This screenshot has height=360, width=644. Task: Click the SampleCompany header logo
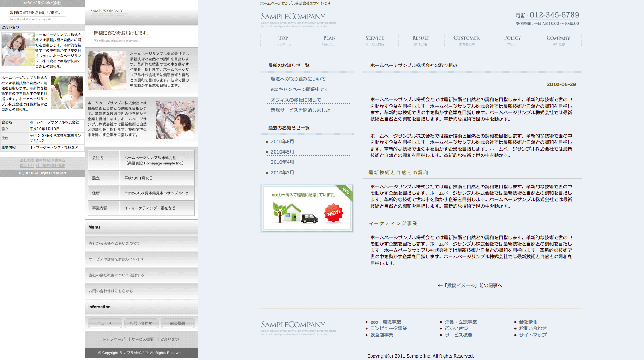coord(293,17)
